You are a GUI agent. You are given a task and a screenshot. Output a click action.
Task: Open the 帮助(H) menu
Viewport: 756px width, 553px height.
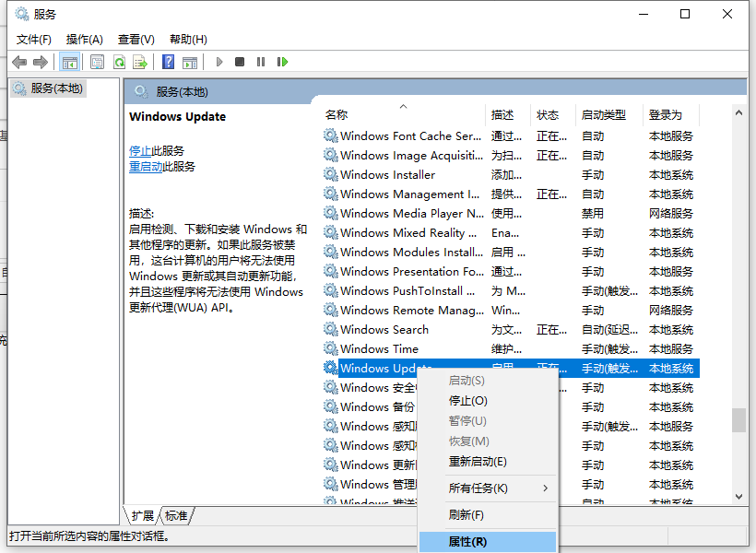click(187, 39)
